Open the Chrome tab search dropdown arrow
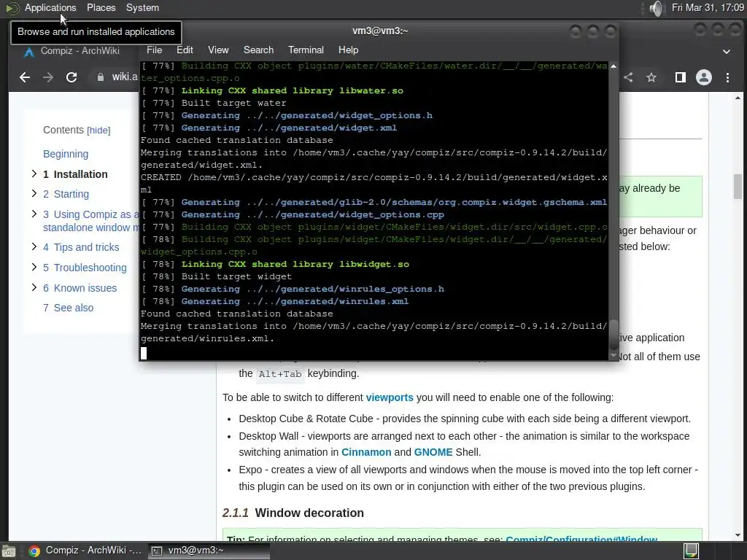This screenshot has width=747, height=560. click(x=727, y=52)
